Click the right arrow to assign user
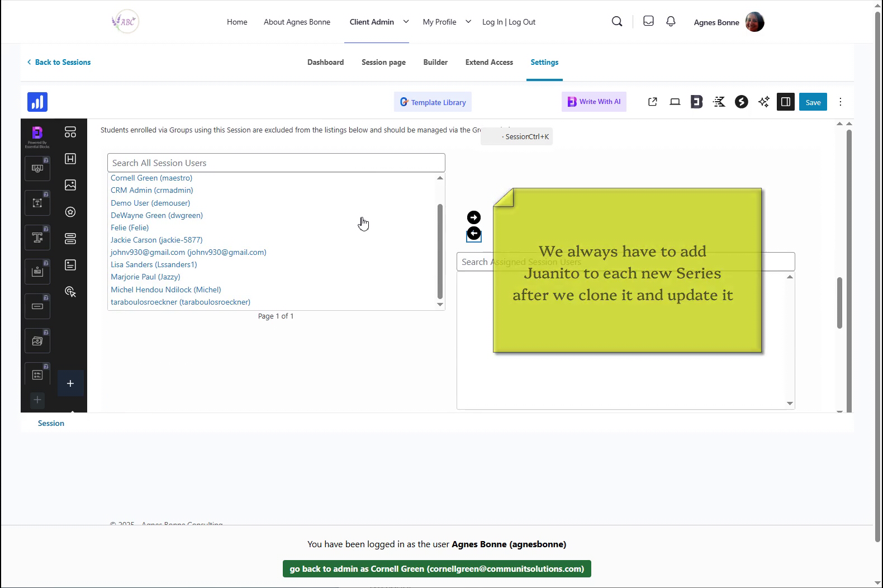This screenshot has width=883, height=588. tap(473, 217)
